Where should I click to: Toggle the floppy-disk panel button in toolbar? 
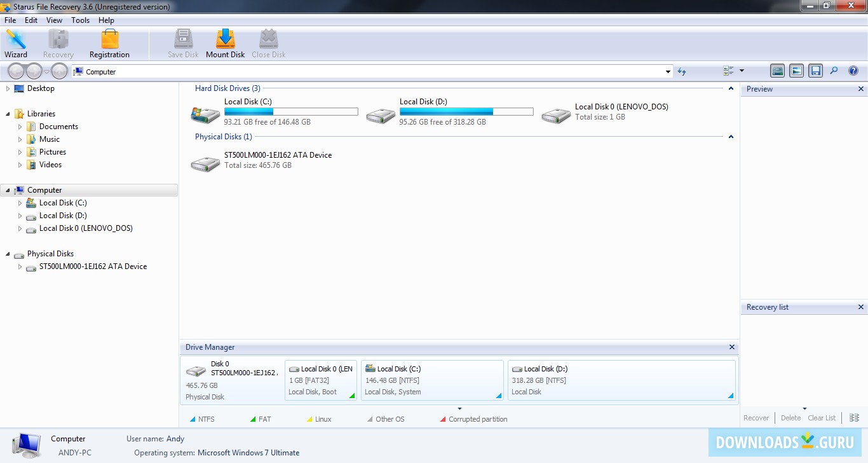tap(816, 71)
